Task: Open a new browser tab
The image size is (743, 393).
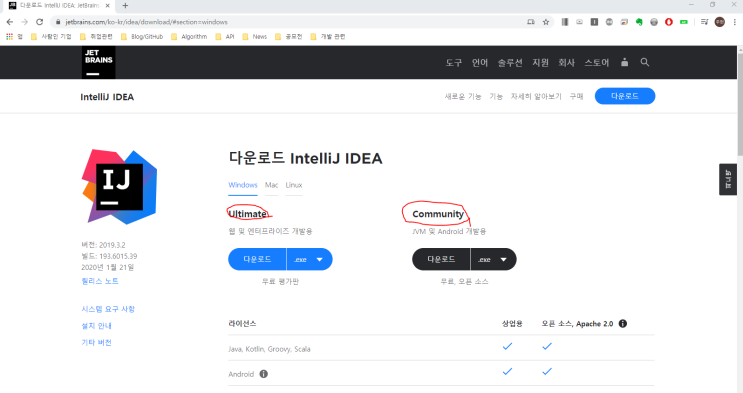Action: [x=125, y=6]
